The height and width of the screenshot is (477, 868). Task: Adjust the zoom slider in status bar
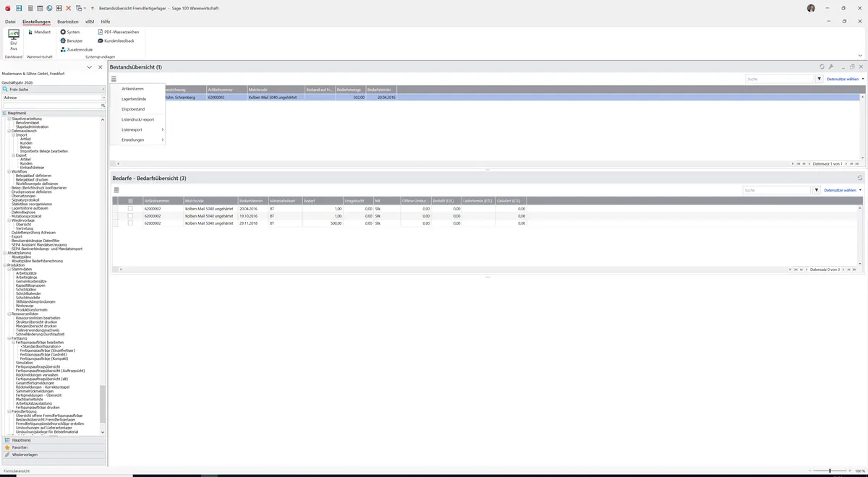click(830, 470)
